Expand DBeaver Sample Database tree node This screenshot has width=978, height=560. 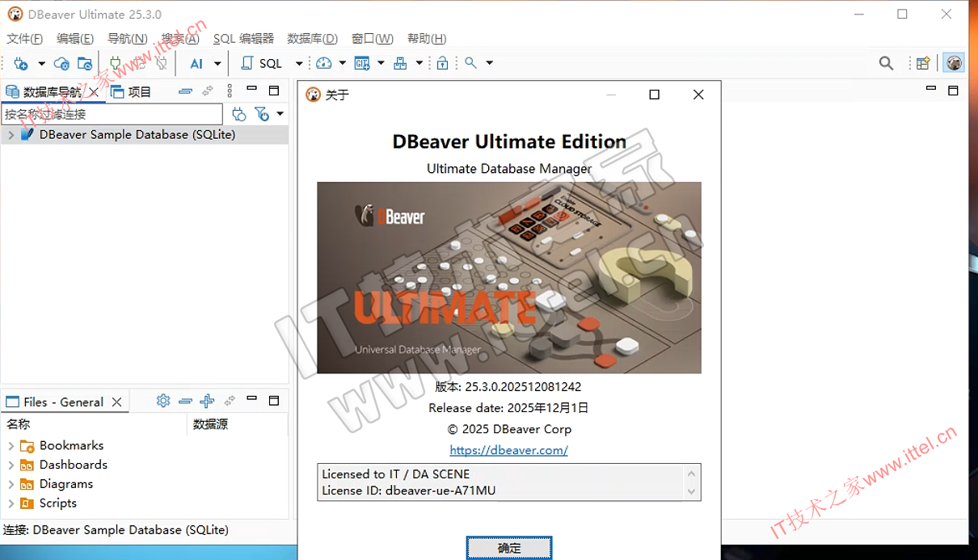click(x=11, y=135)
